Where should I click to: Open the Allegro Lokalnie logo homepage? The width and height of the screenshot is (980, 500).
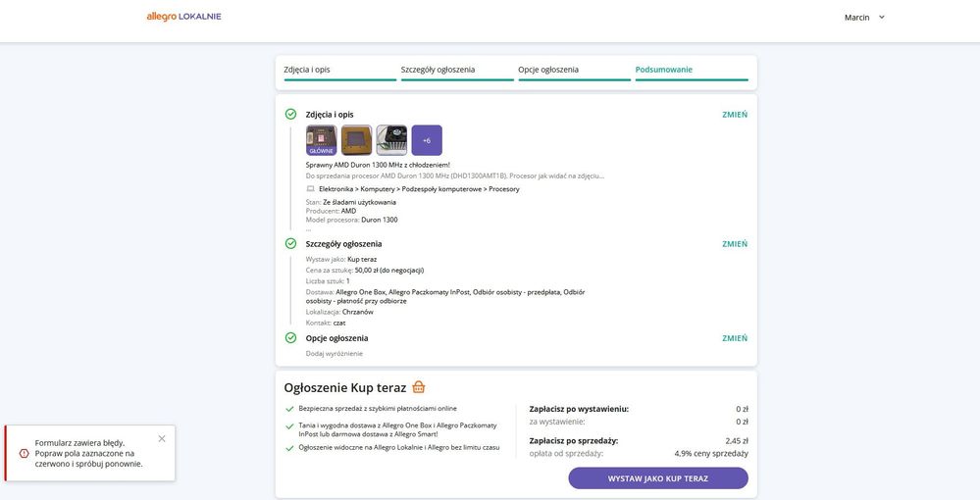tap(183, 17)
